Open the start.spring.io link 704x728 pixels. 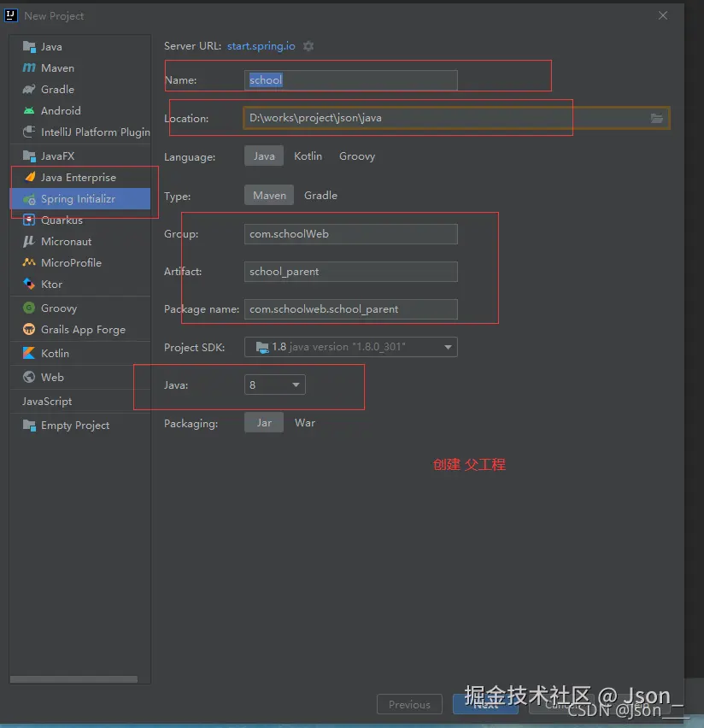coord(261,46)
